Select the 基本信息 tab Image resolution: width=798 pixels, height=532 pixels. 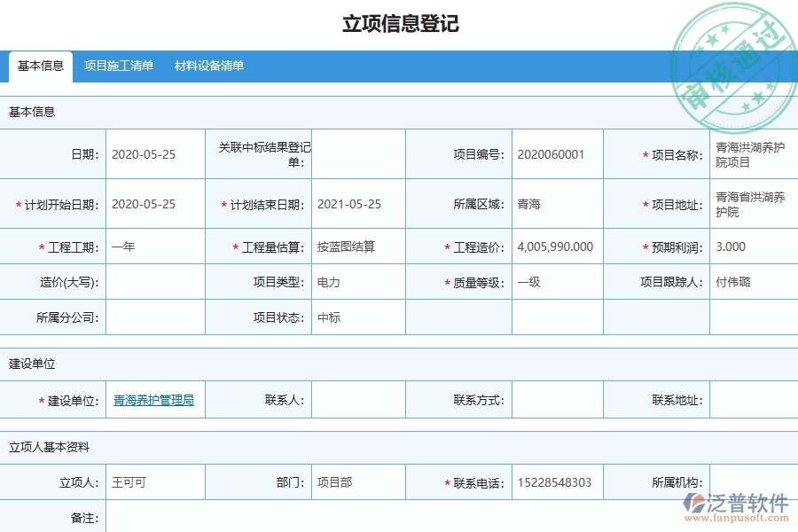click(x=40, y=65)
